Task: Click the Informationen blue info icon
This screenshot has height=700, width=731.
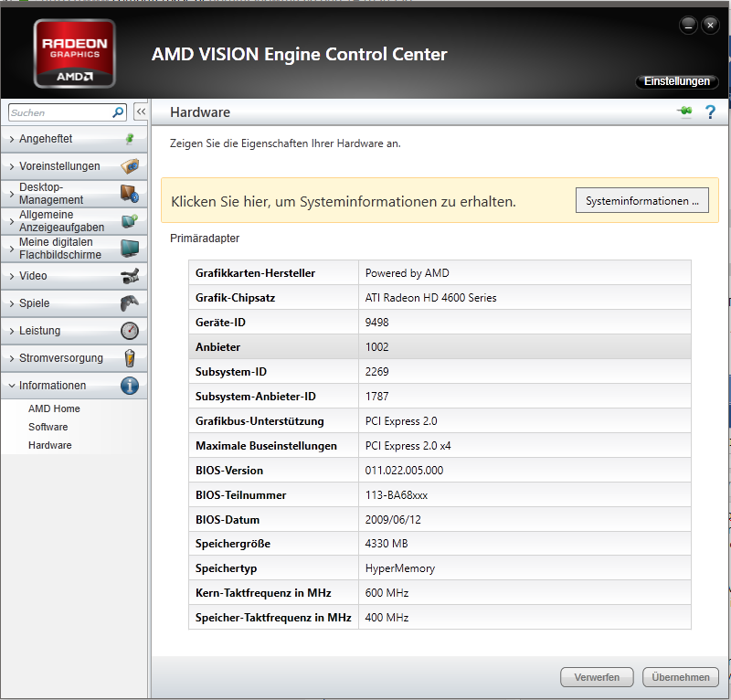Action: (x=130, y=386)
